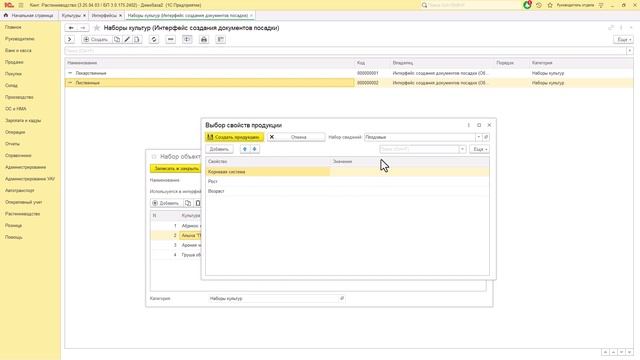
Task: Click code cell 000000001
Action: (x=367, y=73)
